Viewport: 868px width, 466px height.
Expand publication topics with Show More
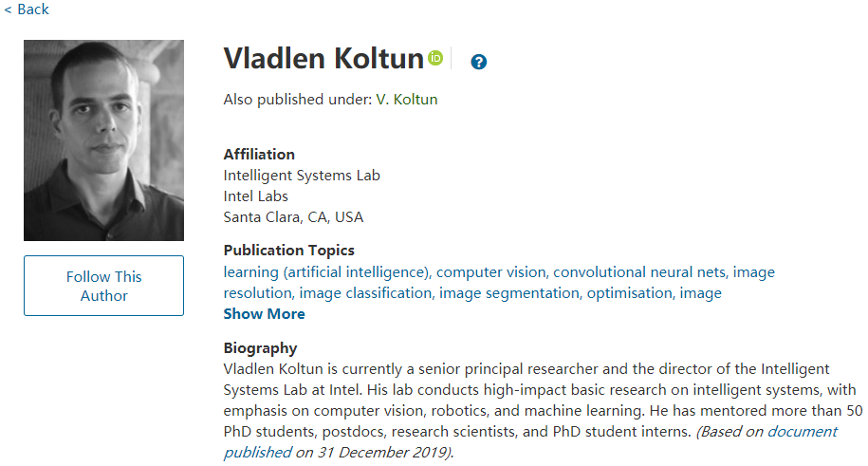[264, 314]
